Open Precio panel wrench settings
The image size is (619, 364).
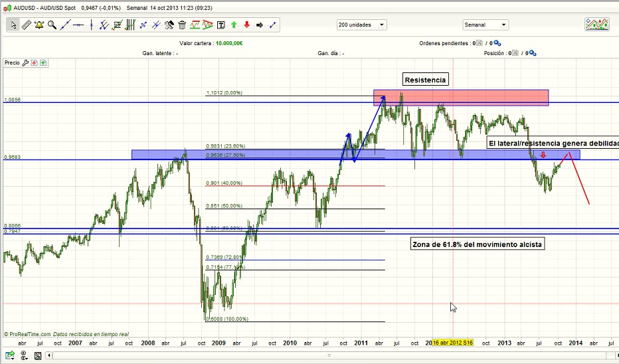(x=25, y=63)
